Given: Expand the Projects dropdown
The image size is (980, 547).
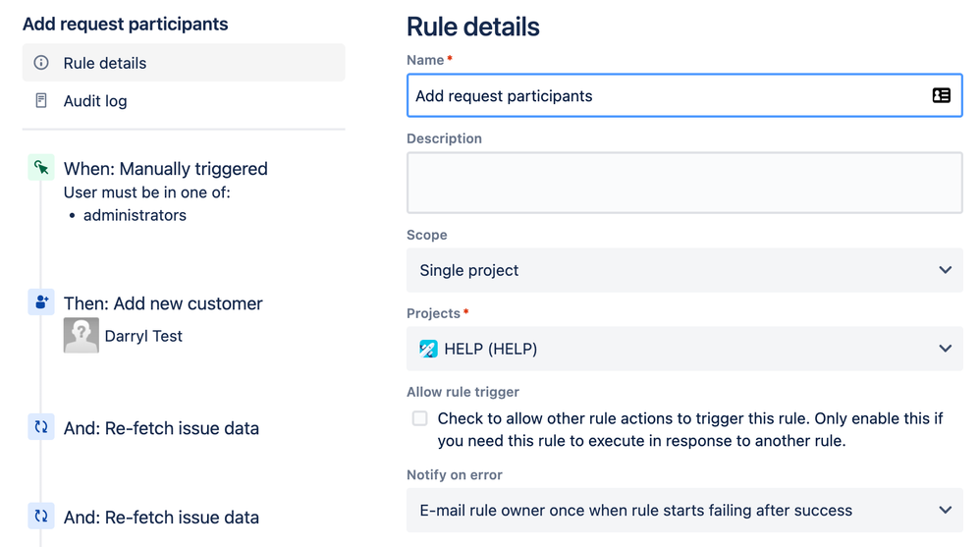Looking at the screenshot, I should [x=683, y=349].
